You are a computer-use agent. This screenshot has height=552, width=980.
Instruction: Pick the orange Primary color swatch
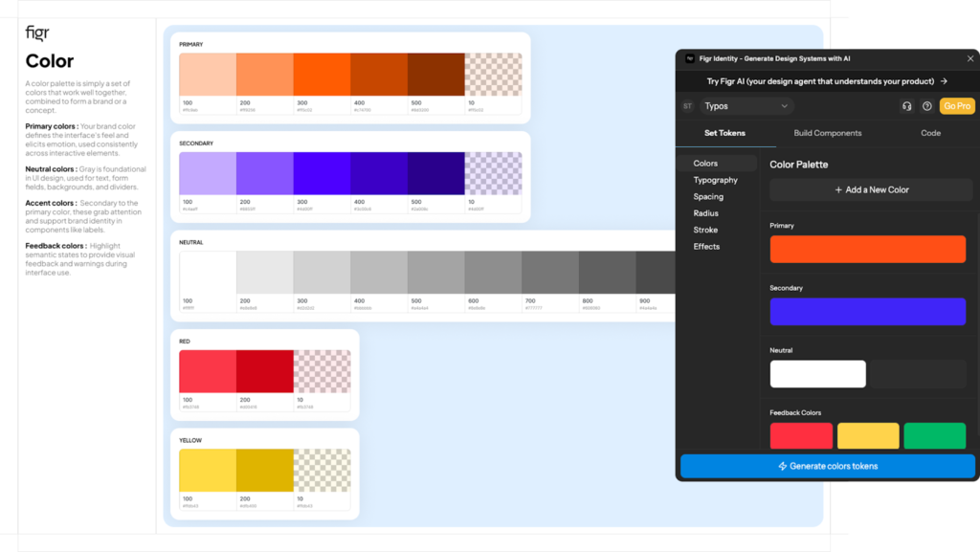tap(867, 250)
